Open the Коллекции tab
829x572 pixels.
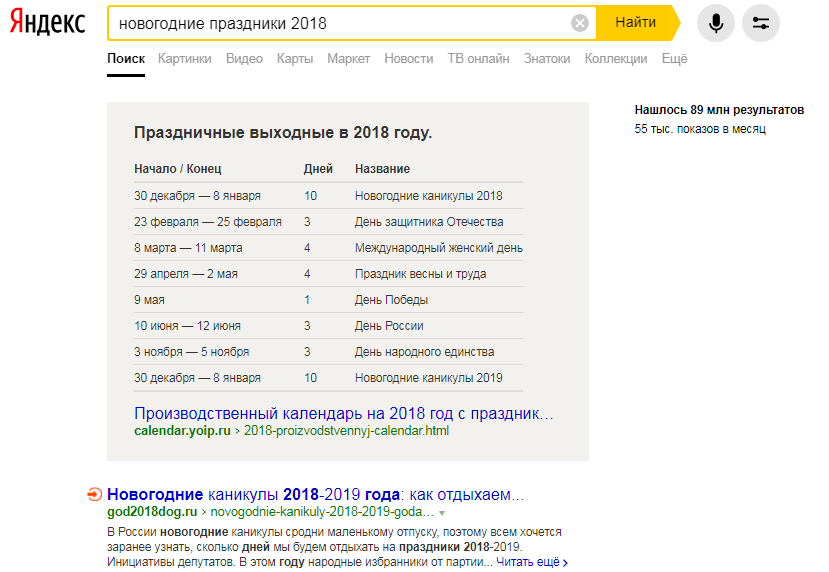[x=615, y=59]
